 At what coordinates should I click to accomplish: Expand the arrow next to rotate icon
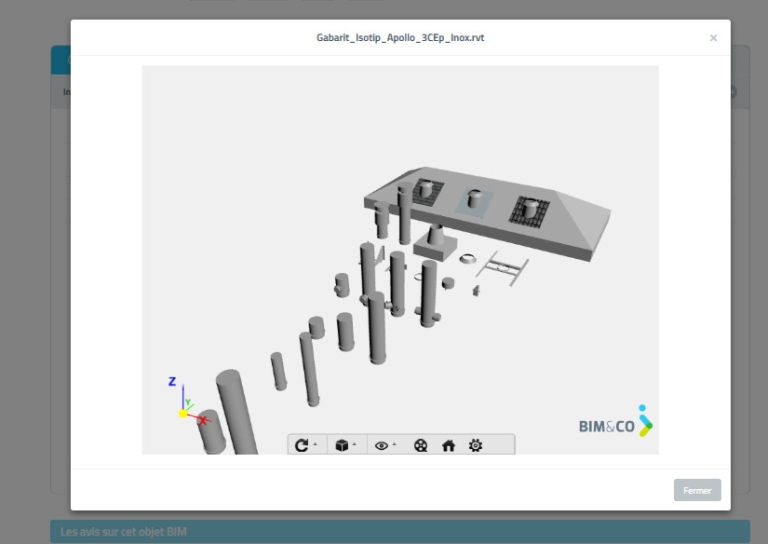315,444
